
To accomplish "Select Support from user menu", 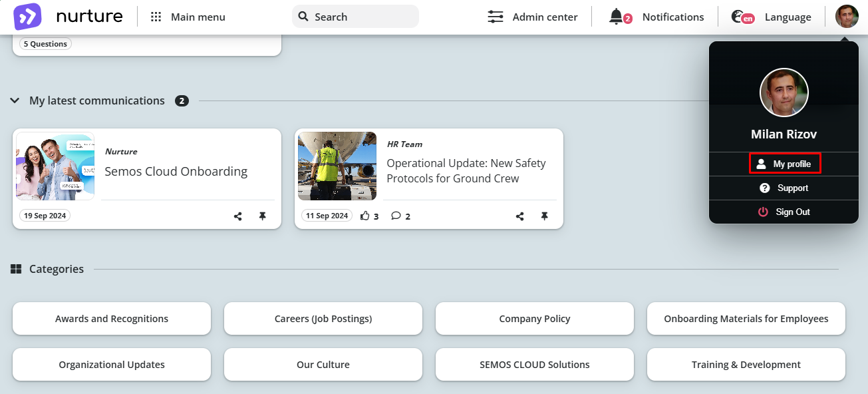I will point(784,188).
